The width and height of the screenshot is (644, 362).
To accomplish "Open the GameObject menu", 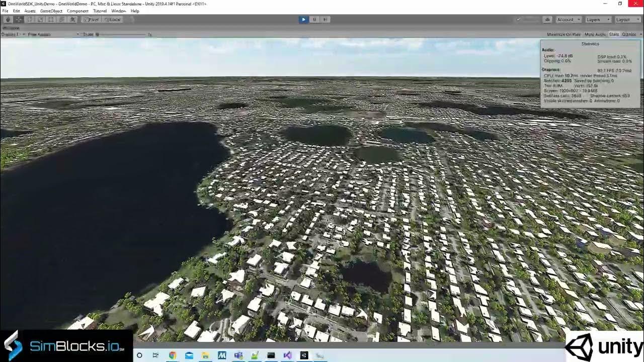I will tap(51, 11).
